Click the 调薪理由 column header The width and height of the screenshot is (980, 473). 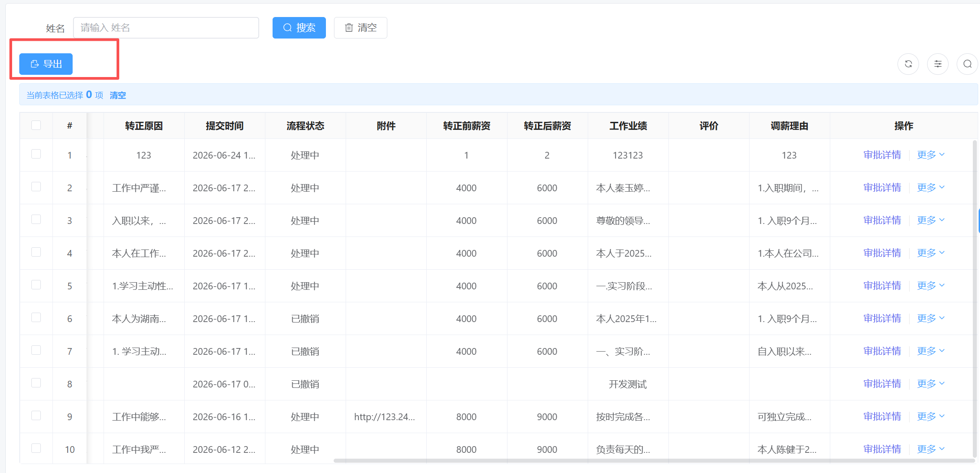click(789, 126)
